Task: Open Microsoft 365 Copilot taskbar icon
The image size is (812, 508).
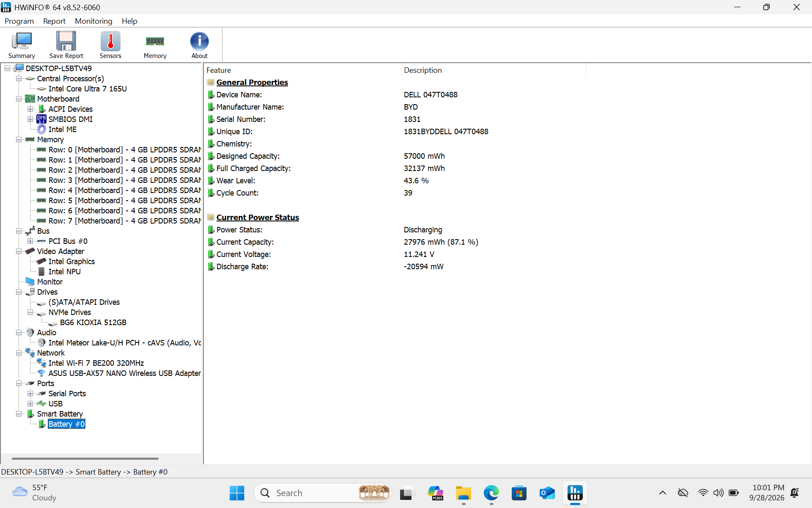Action: tap(435, 493)
